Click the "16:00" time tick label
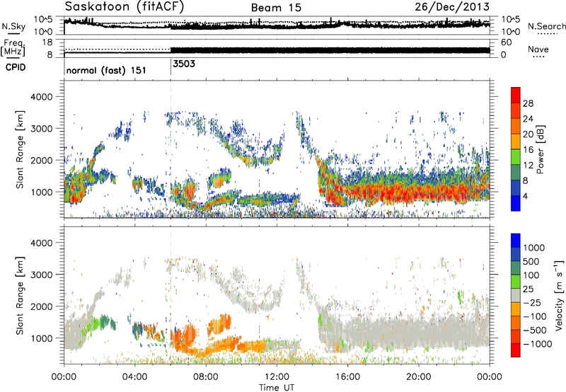Screen dimensions: 566x392 (347, 377)
